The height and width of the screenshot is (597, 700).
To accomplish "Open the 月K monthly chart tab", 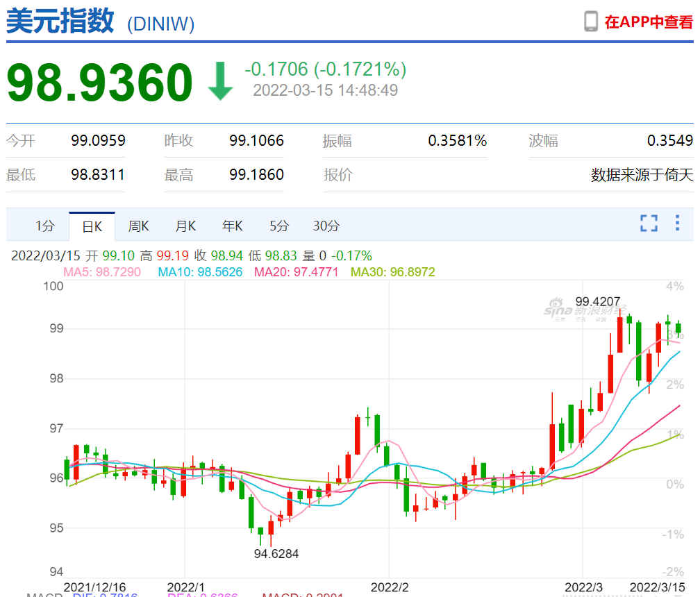I will (185, 226).
